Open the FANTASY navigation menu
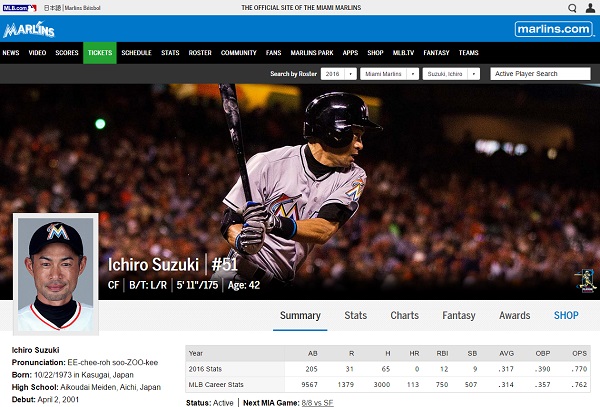 coord(436,53)
